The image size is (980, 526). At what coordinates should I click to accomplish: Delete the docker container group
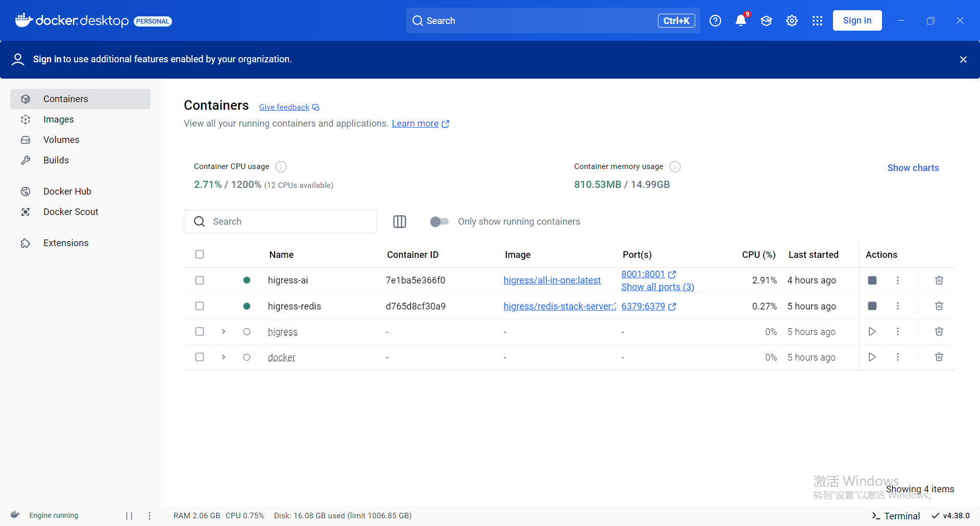939,357
